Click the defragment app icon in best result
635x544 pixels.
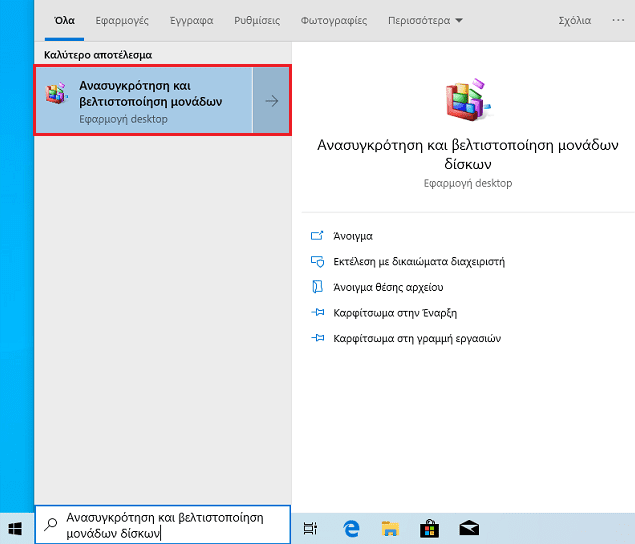pos(56,93)
